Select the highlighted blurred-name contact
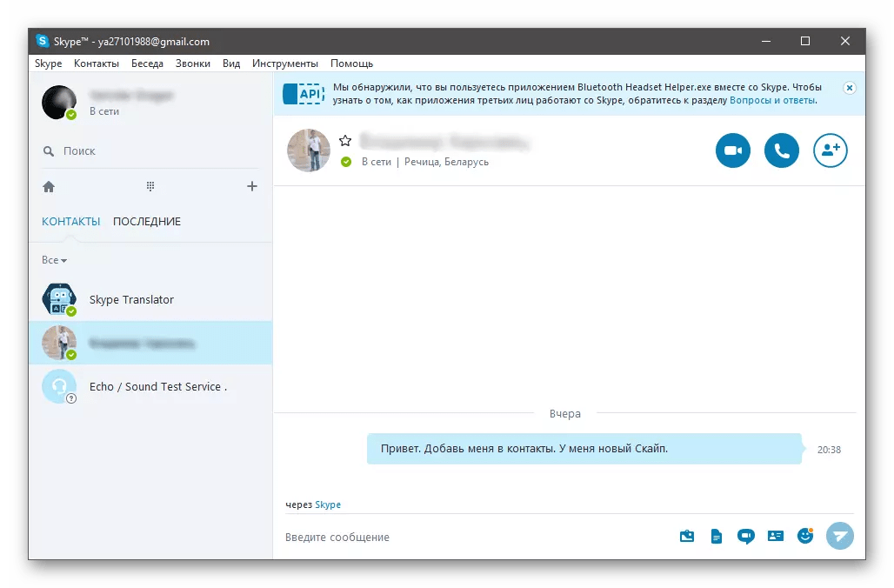This screenshot has height=588, width=894. (150, 343)
